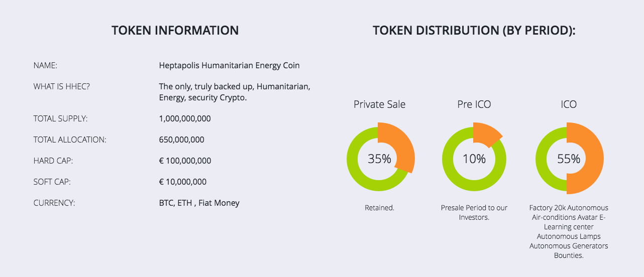
Task: Click the TOKEN INFORMATION heading
Action: (175, 30)
